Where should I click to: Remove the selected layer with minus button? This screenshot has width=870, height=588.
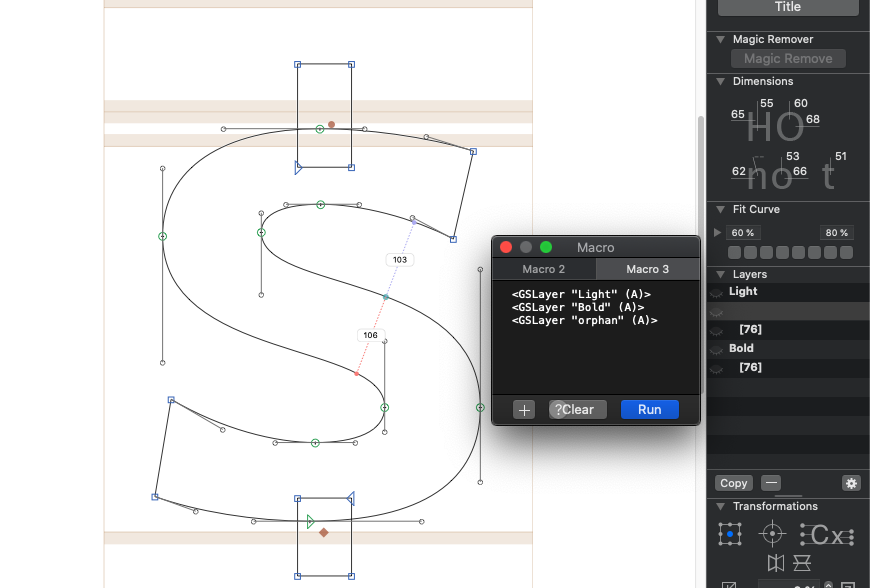(771, 483)
